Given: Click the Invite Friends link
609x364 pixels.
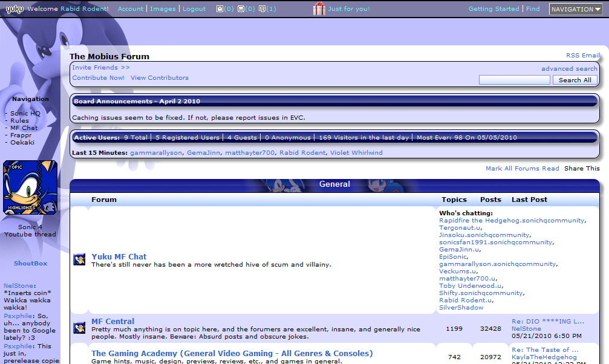Looking at the screenshot, I should pos(100,68).
